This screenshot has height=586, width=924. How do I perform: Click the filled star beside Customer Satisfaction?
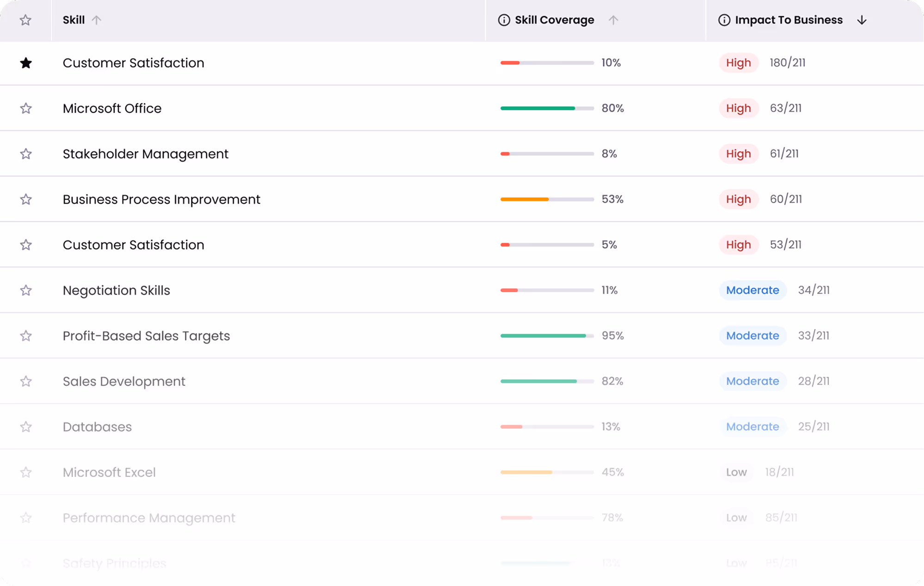click(x=26, y=63)
